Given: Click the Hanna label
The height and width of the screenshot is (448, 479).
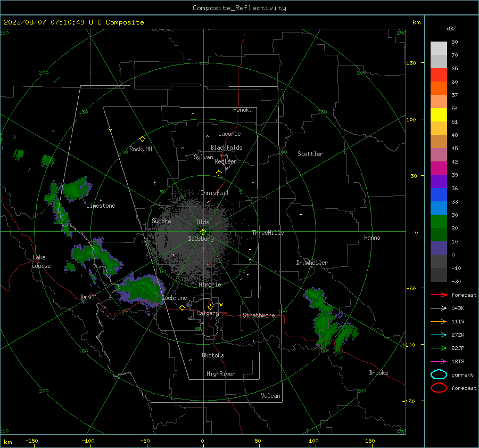Looking at the screenshot, I should (372, 238).
